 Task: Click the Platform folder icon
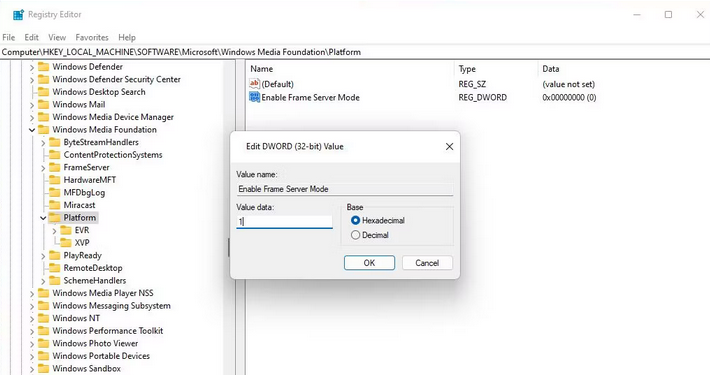point(55,218)
